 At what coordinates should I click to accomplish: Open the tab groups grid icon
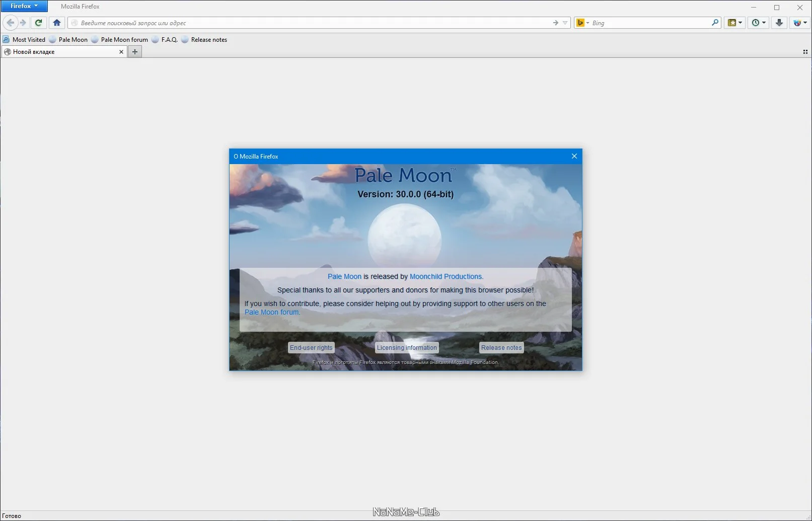(805, 52)
